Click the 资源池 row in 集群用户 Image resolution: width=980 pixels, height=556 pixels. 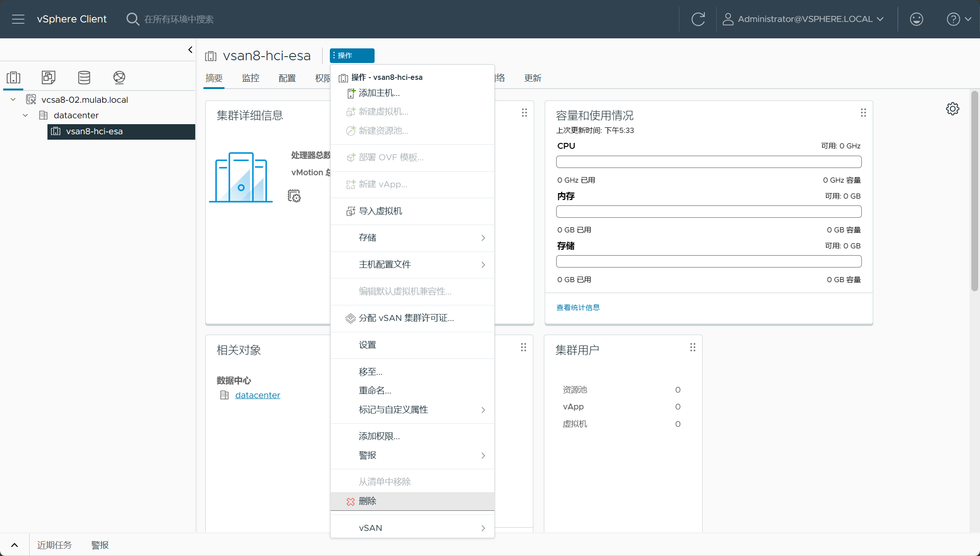click(621, 390)
